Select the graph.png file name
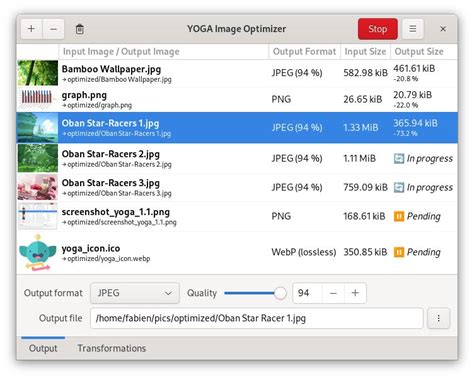The image size is (474, 378). pos(84,95)
